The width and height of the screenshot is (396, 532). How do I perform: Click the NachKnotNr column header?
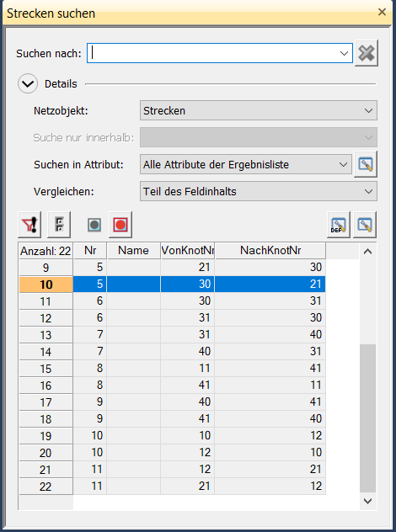click(x=270, y=250)
